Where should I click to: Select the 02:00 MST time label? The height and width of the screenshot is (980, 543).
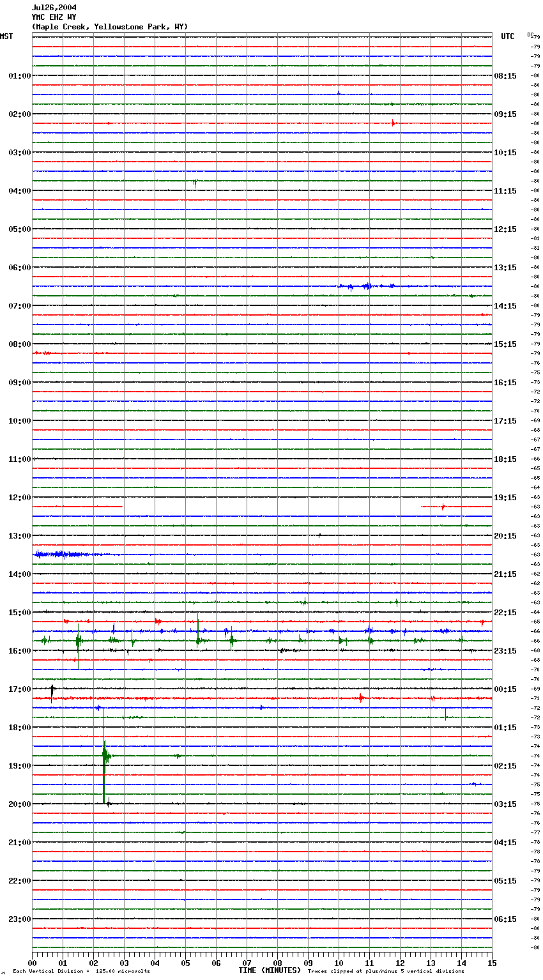[x=20, y=114]
